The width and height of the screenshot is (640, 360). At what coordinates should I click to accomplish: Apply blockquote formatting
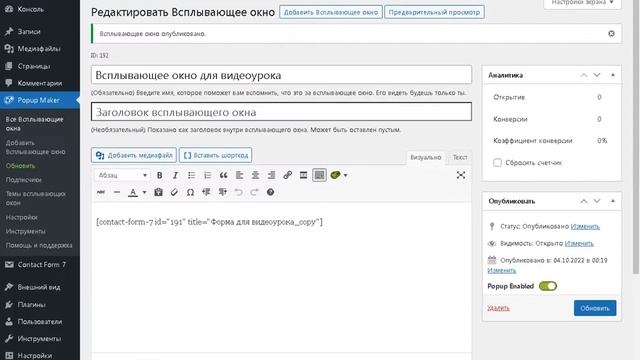coord(223,175)
